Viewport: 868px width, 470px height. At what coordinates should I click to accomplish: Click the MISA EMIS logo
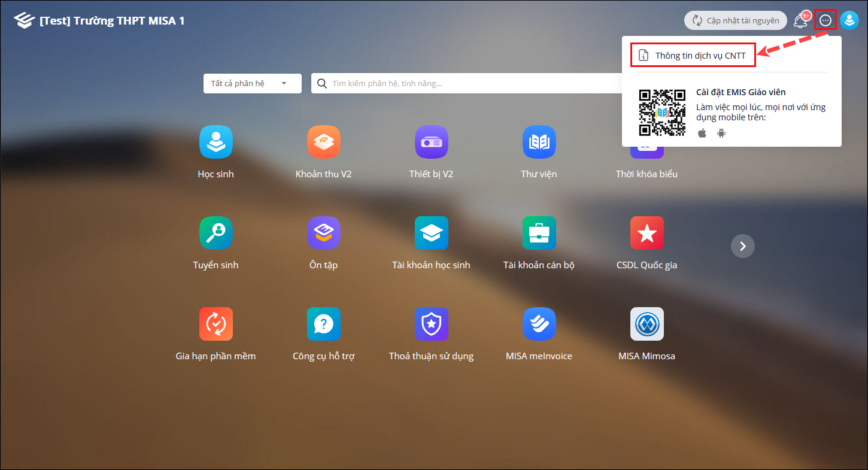pyautogui.click(x=24, y=20)
